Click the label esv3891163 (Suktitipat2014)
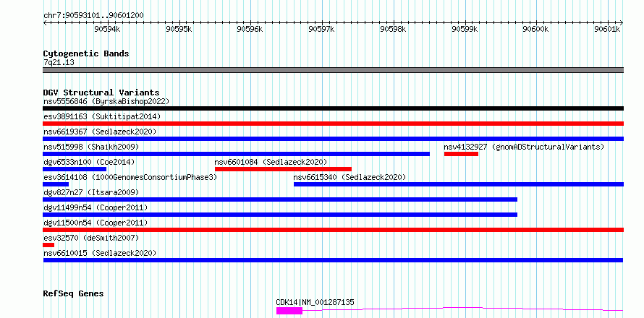644x318 pixels. (x=102, y=116)
